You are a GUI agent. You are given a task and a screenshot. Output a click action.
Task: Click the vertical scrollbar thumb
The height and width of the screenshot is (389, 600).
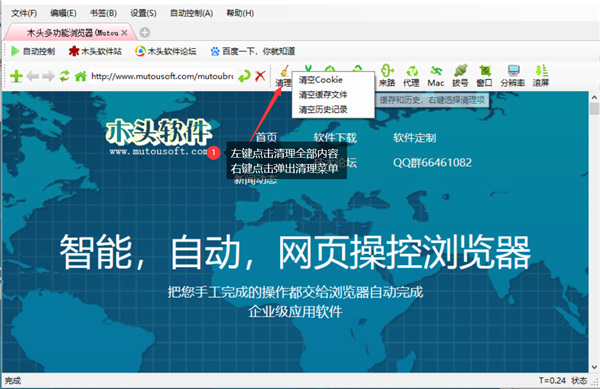tap(594, 109)
